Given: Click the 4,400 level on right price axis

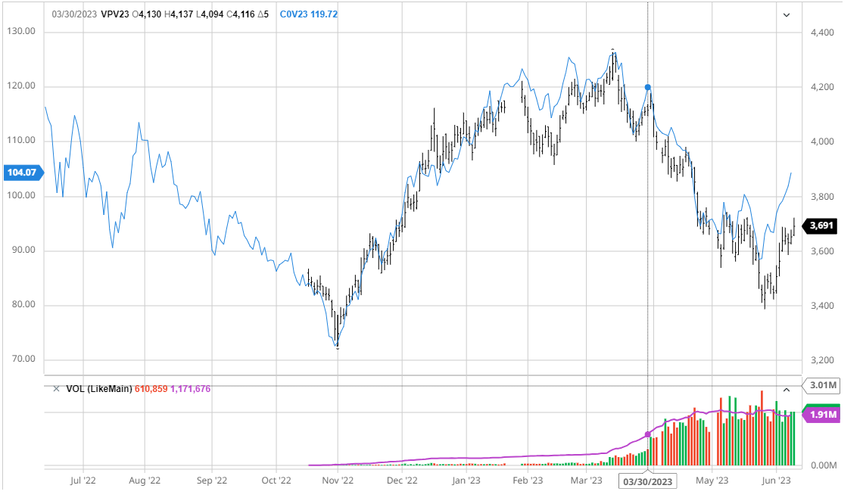Looking at the screenshot, I should click(822, 33).
